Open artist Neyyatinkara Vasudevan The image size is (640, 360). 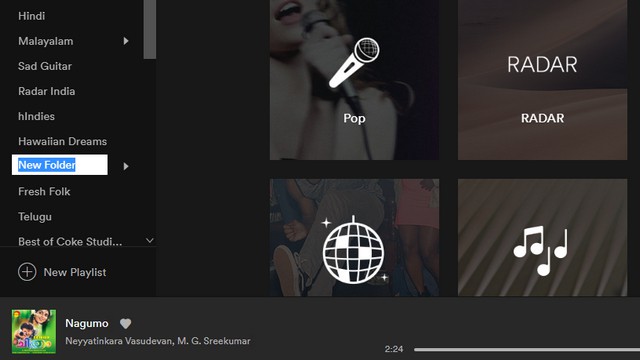pyautogui.click(x=118, y=341)
